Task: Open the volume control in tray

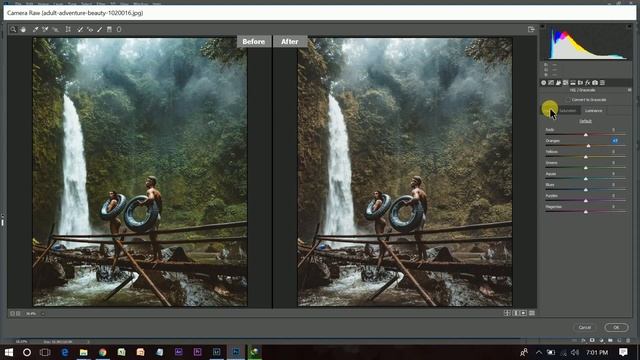Action: (x=575, y=352)
